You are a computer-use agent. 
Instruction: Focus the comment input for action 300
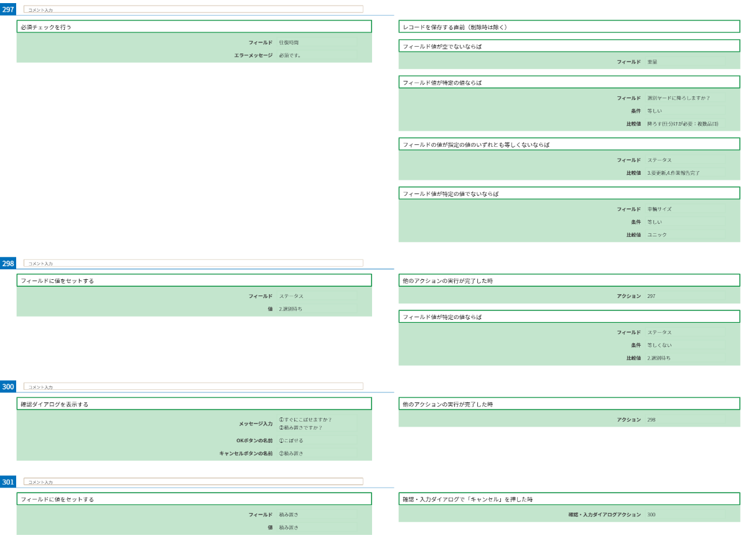[x=193, y=387]
